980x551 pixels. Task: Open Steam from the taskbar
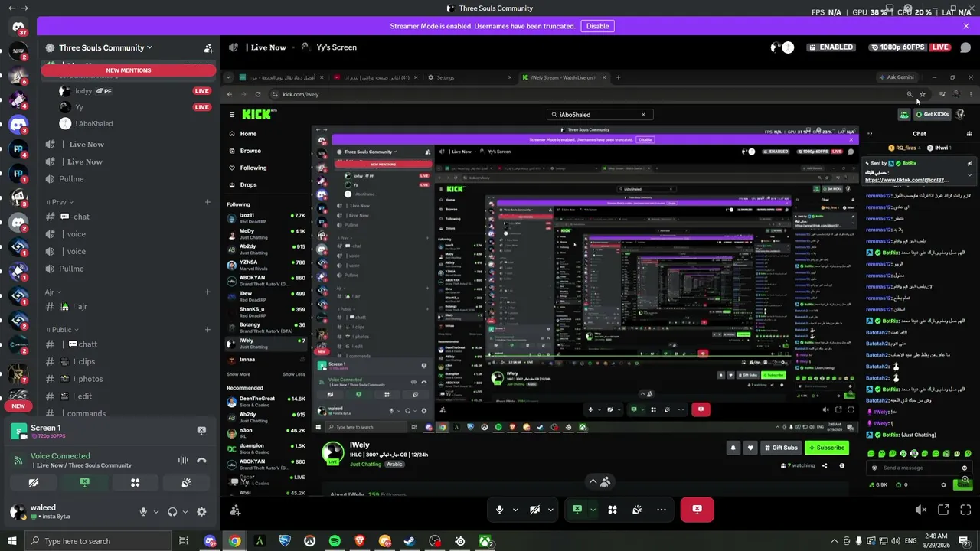click(410, 541)
